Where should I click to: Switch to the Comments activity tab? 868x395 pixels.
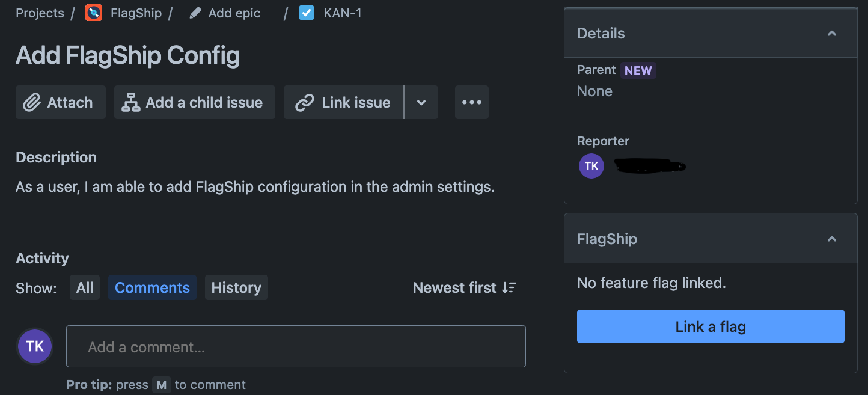(152, 287)
